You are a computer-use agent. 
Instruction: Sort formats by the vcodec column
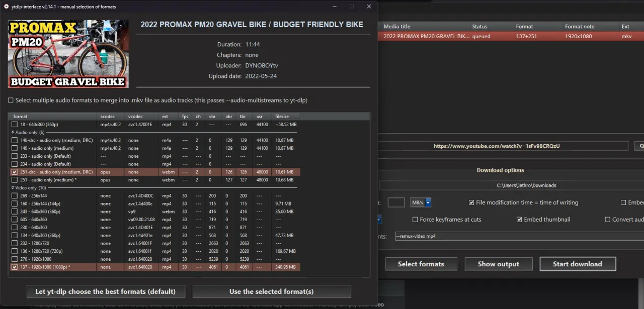(141, 117)
